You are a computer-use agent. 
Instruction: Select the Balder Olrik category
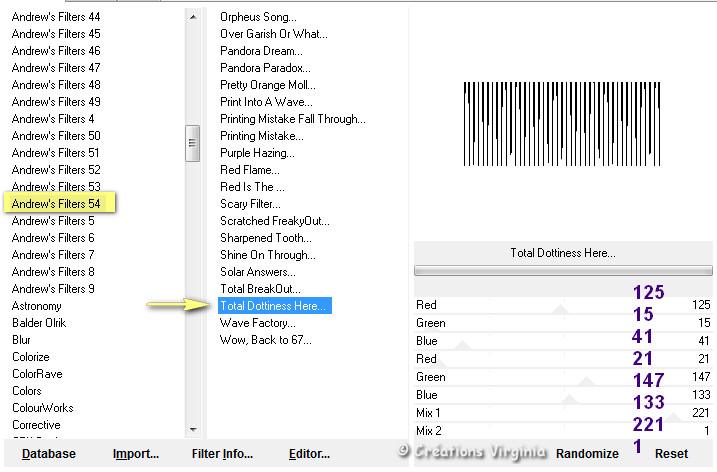37,322
